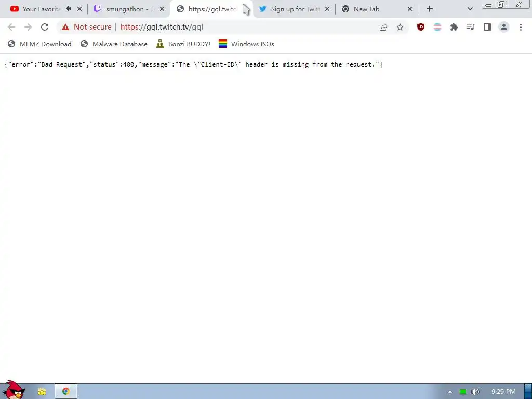
Task: Share this page using the share icon
Action: pos(383,27)
